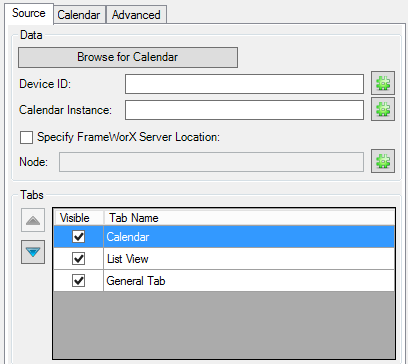Click the disabled Node text field
The image size is (409, 364).
coord(211,162)
